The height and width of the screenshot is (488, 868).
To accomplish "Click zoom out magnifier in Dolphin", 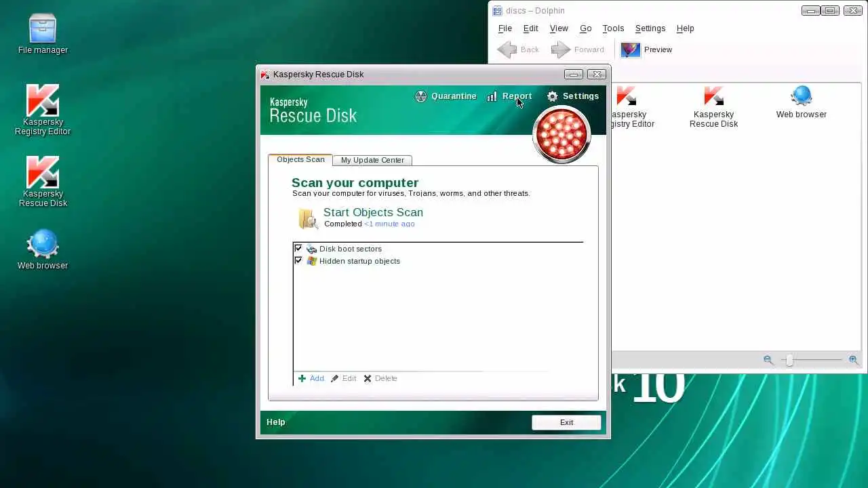I will [768, 360].
